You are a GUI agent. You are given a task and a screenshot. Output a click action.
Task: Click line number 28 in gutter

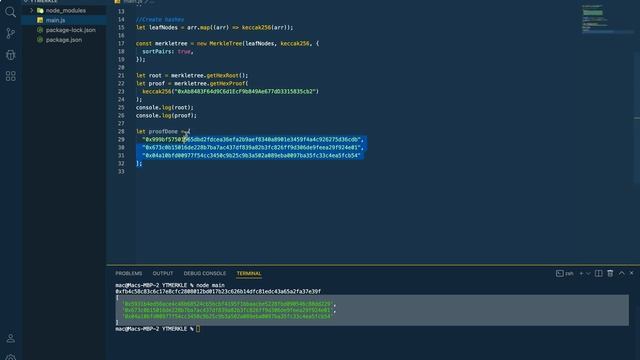(121, 131)
